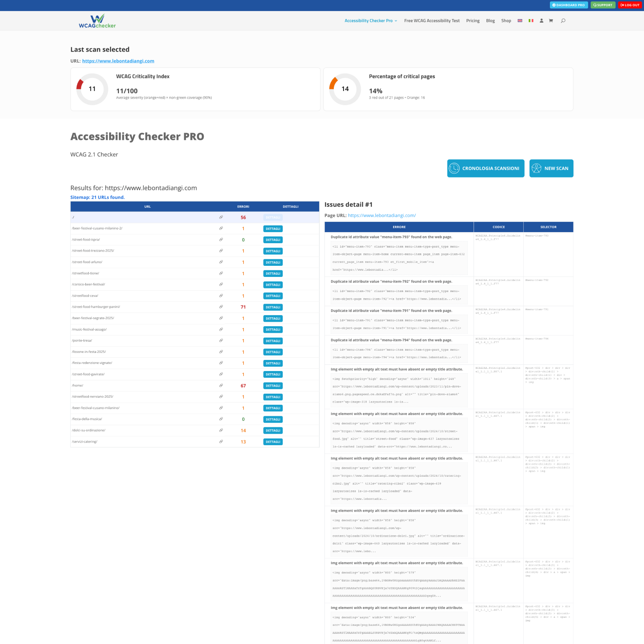Open link icon for /street-food-hamburger-panini/

(221, 307)
